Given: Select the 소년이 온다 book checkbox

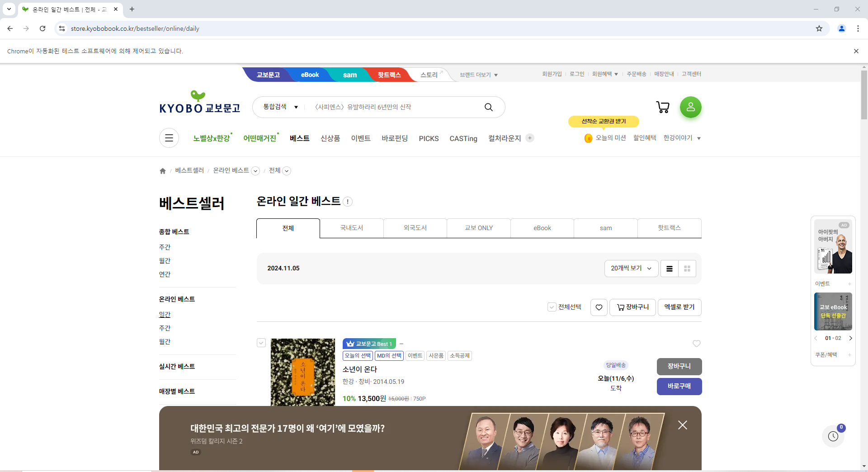Looking at the screenshot, I should 261,343.
